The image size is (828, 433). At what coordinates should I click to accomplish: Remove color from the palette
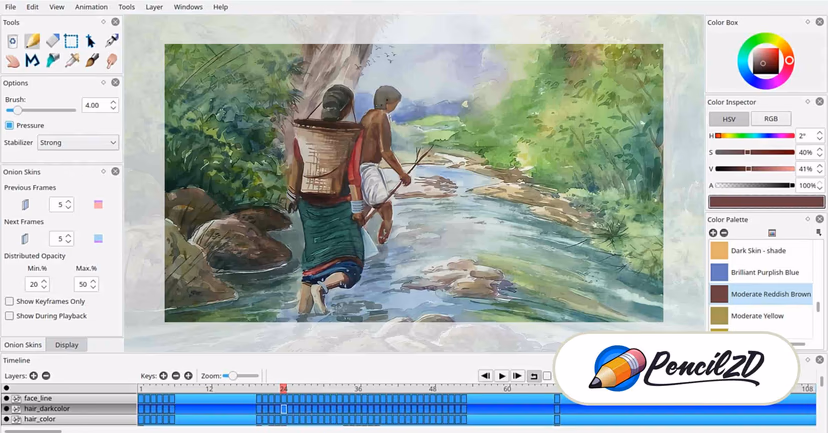[724, 233]
